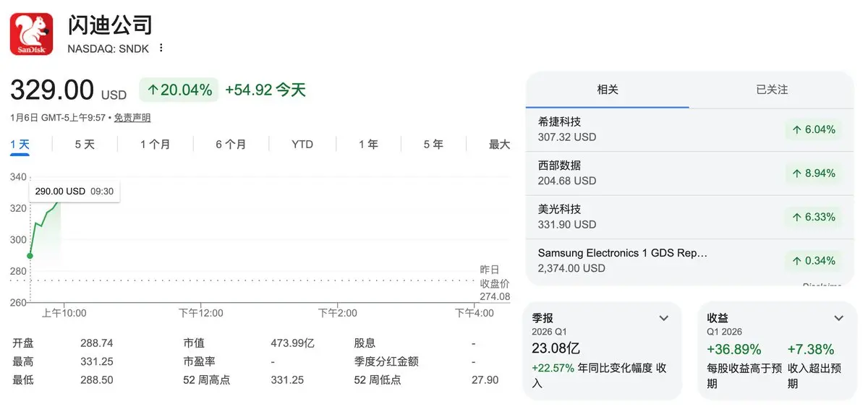Click the 8.94% up-arrow badge for 西部数据

[814, 173]
